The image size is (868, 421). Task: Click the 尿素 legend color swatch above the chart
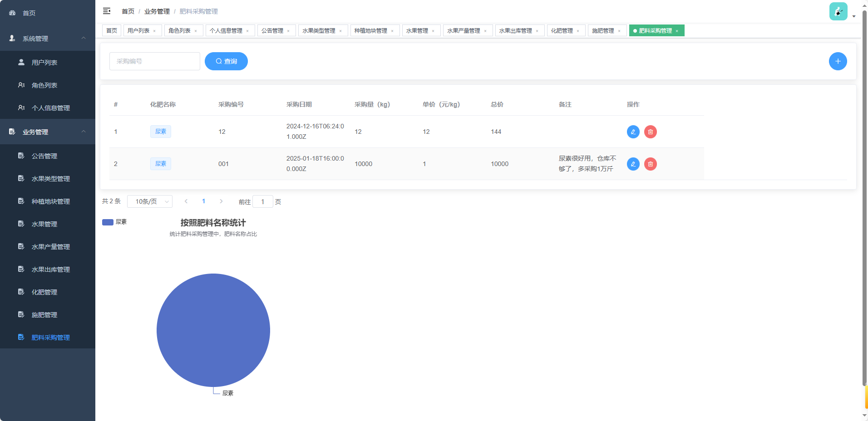108,222
